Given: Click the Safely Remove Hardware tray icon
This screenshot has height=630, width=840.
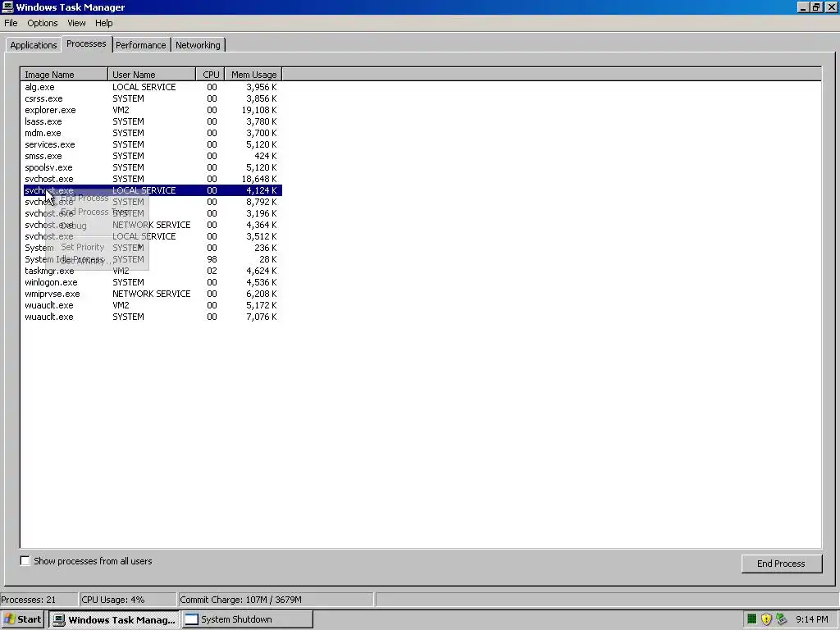Looking at the screenshot, I should pos(781,619).
